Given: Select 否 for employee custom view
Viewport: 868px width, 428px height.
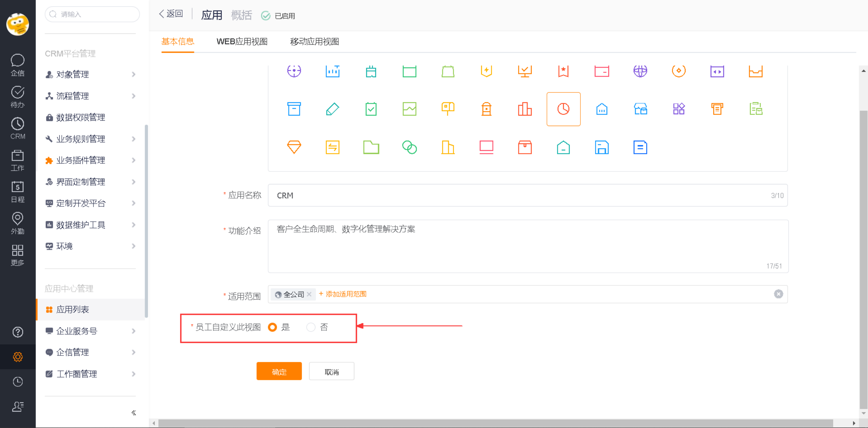Looking at the screenshot, I should coord(311,327).
